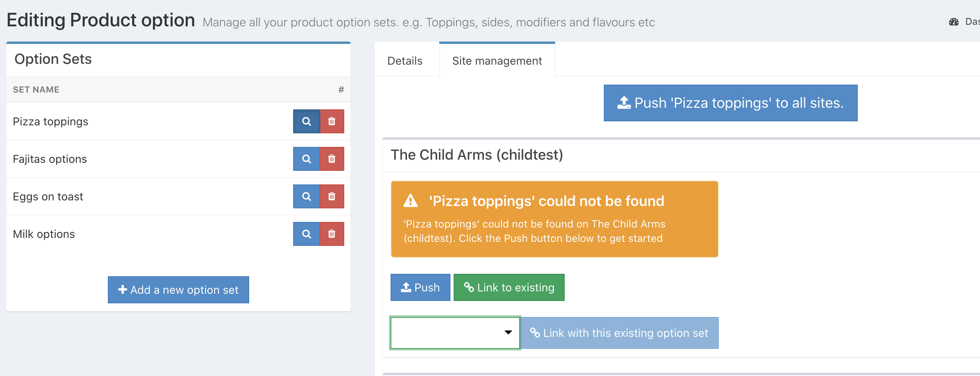Open Eggs on toast magnifier icon
This screenshot has width=980, height=376.
[306, 196]
